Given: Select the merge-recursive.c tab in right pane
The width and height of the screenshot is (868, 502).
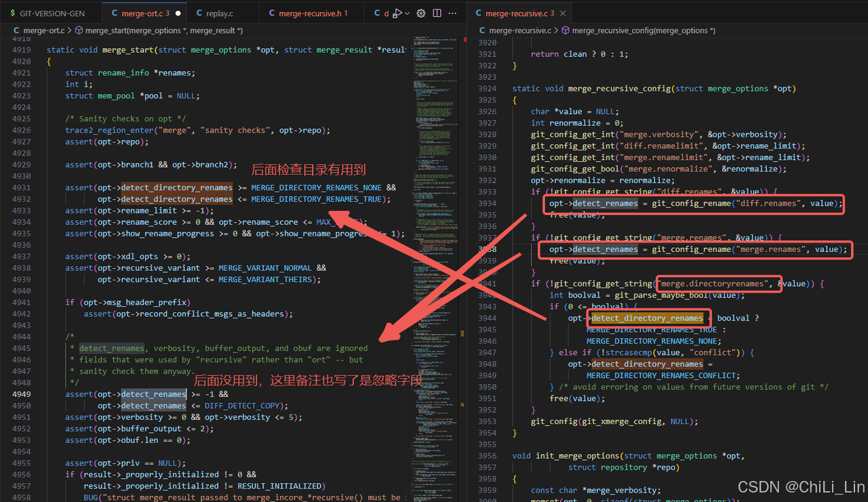Looking at the screenshot, I should [x=520, y=13].
